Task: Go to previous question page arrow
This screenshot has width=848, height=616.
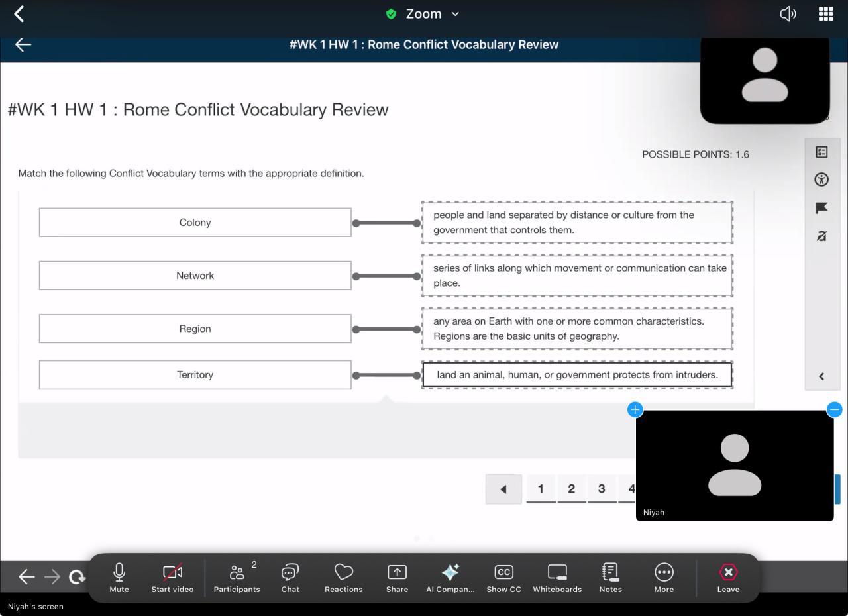Action: click(503, 489)
